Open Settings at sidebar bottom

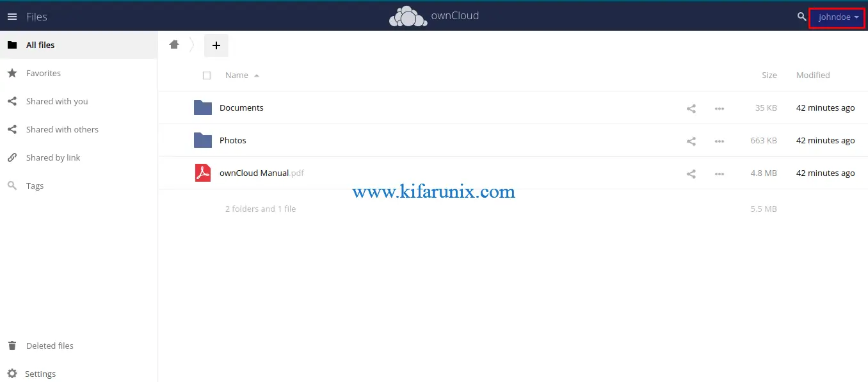[x=79, y=374]
